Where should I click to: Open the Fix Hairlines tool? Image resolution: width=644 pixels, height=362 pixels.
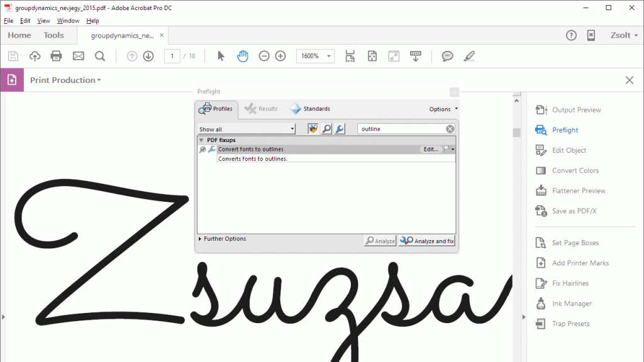coord(570,283)
